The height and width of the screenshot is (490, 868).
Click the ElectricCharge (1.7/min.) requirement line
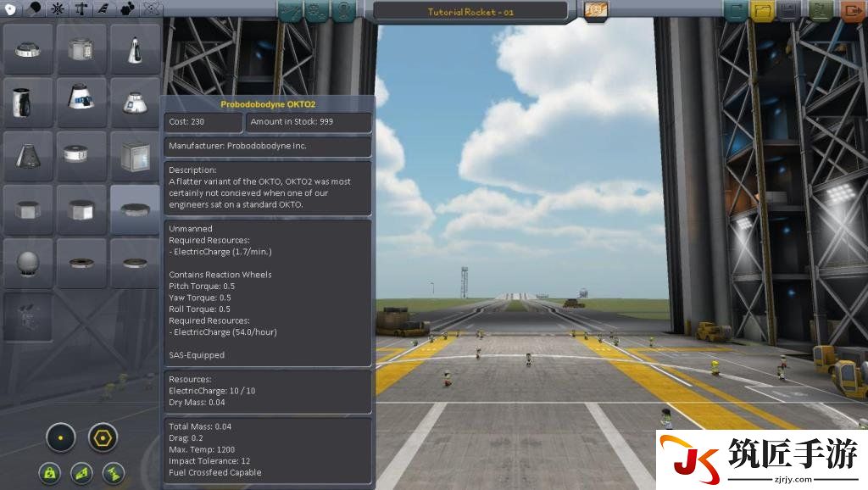[220, 252]
